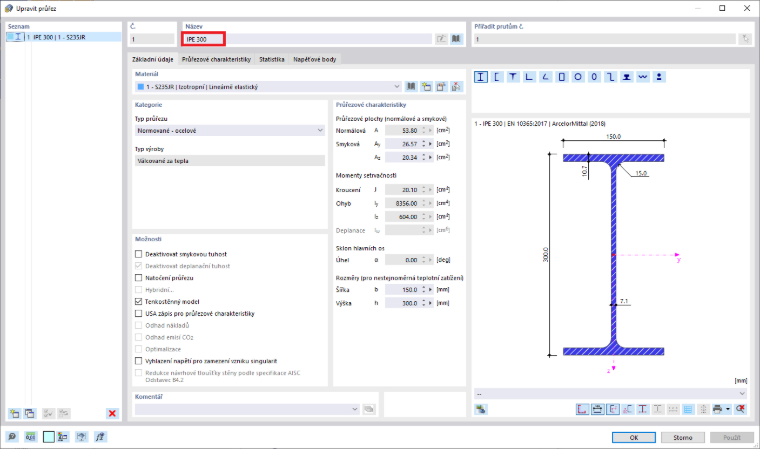This screenshot has height=449, width=760.
Task: Click the Úhel α value 0.00 field
Action: (x=402, y=260)
